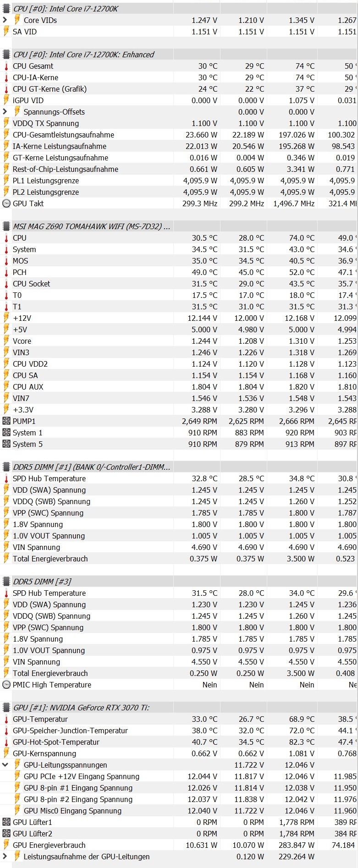This screenshot has width=358, height=868.
Task: Click the PCH temperature label
Action: pos(20,272)
